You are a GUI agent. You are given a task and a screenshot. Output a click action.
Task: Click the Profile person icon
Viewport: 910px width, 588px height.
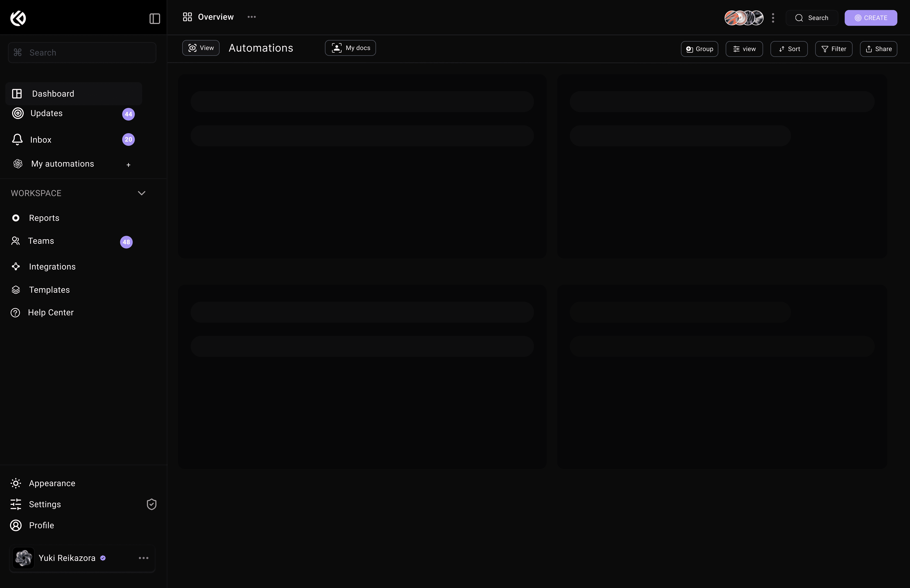click(16, 525)
